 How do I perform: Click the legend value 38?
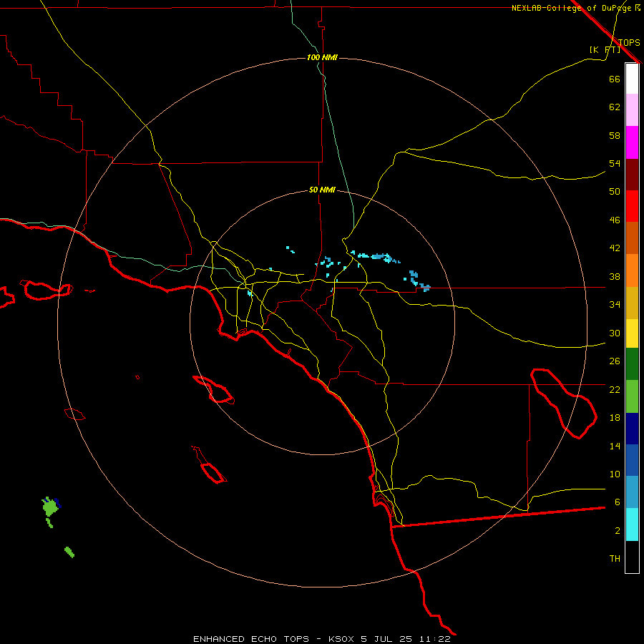click(x=615, y=276)
